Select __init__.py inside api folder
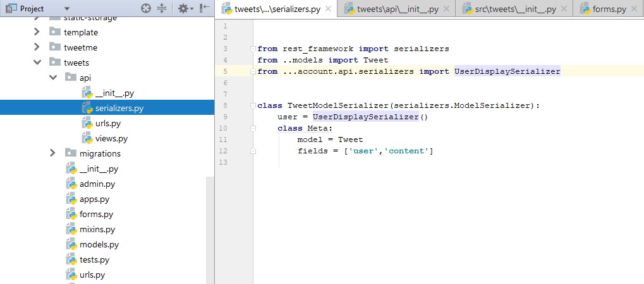The height and width of the screenshot is (284, 644). (x=114, y=93)
